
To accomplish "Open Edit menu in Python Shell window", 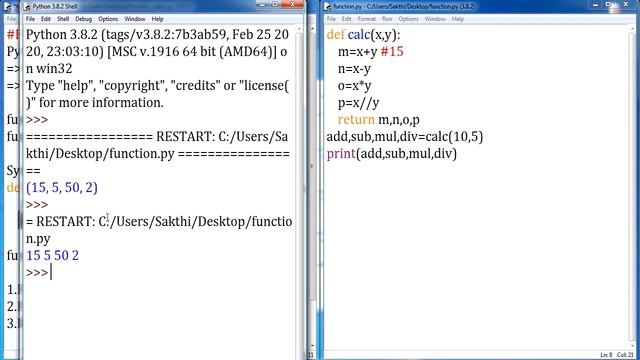I will 46,19.
